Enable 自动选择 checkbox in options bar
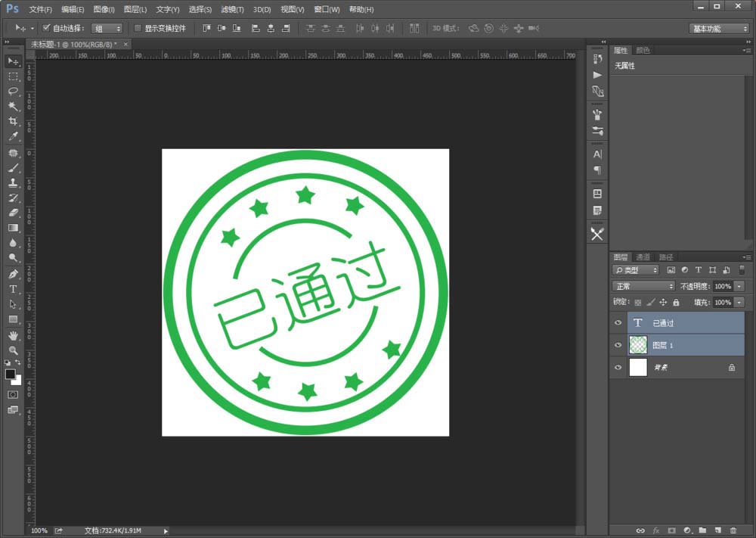This screenshot has width=756, height=538. [x=45, y=28]
